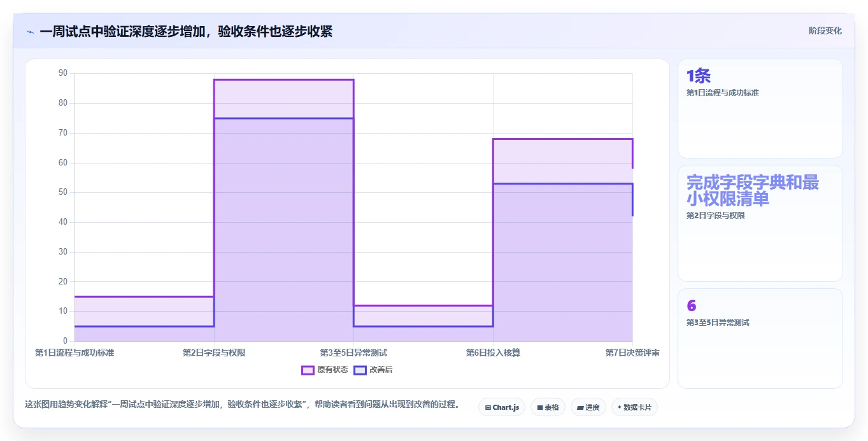Screen dimensions: 868x441
Task: Toggle the 改善后 legend item
Action: 373,370
